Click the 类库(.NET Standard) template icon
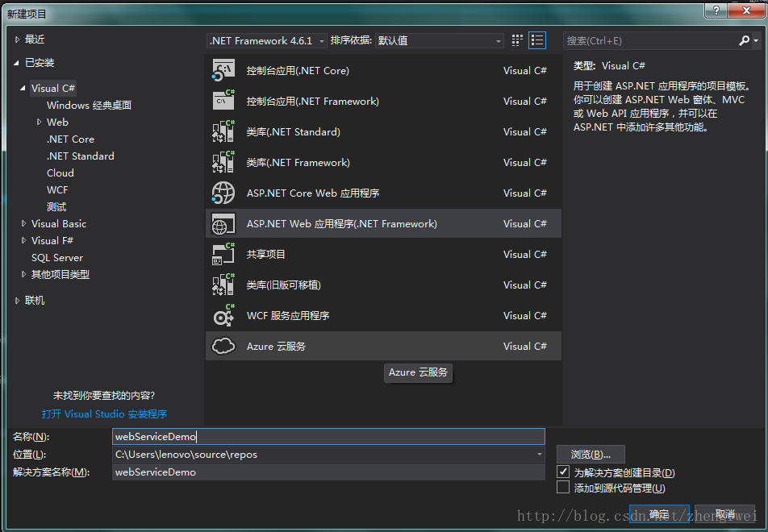This screenshot has width=768, height=532. point(223,131)
